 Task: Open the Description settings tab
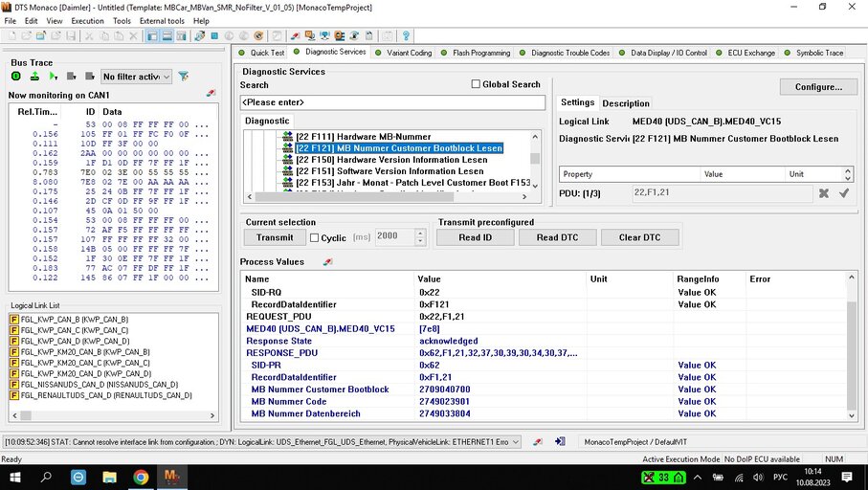coord(626,103)
